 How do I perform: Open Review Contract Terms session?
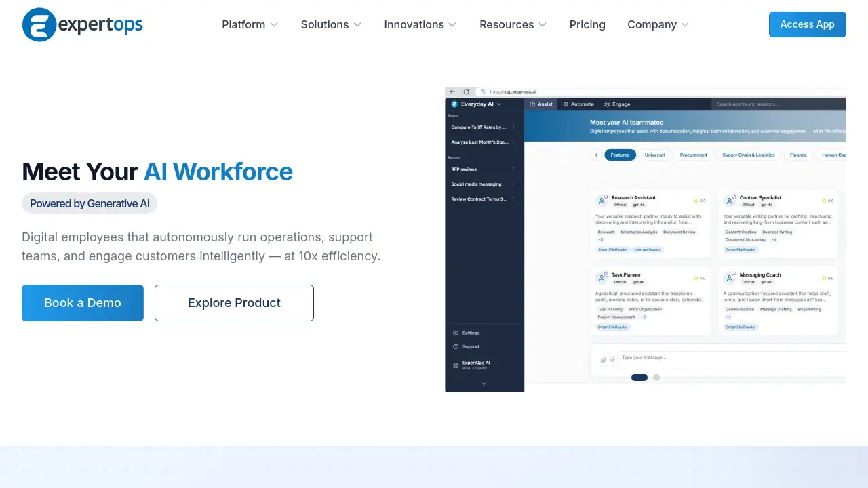(479, 199)
